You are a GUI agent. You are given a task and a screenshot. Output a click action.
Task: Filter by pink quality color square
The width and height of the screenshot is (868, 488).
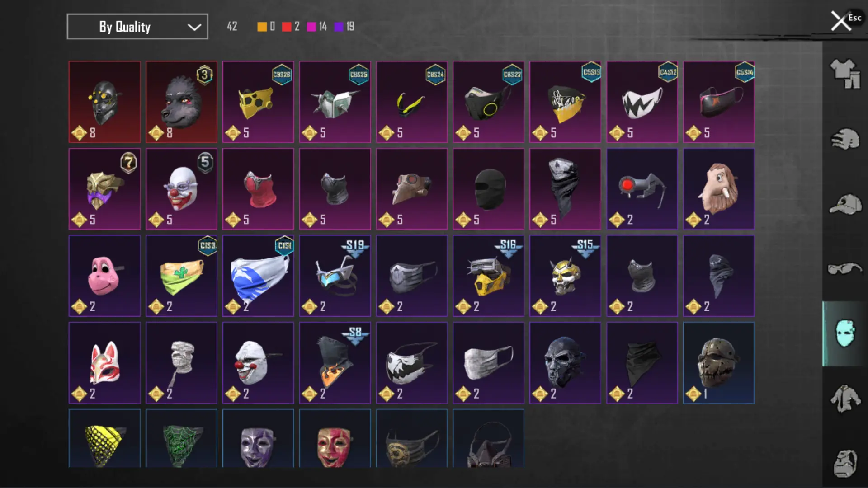point(311,27)
